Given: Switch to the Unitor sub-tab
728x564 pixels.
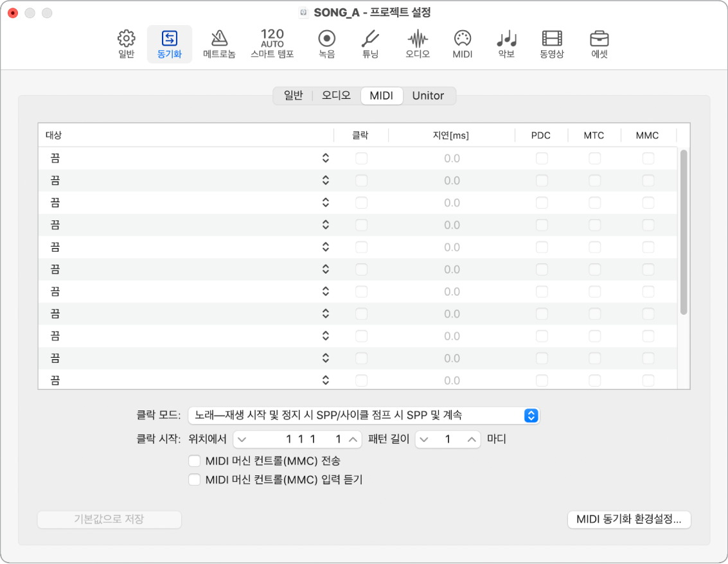Looking at the screenshot, I should (428, 96).
